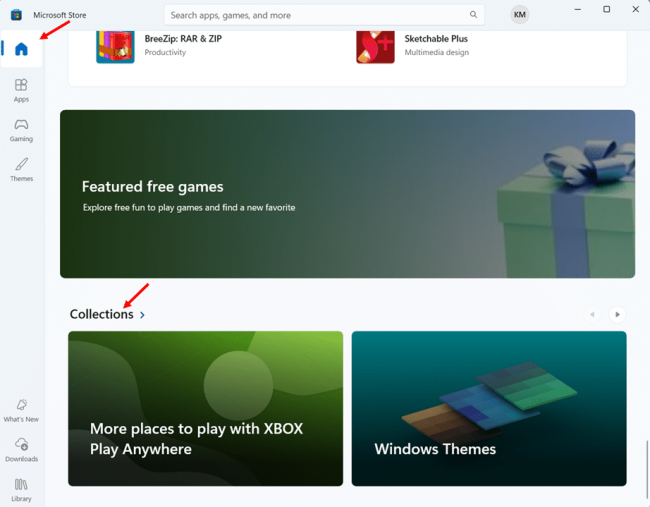Focus the Search apps, games field

pos(324,15)
